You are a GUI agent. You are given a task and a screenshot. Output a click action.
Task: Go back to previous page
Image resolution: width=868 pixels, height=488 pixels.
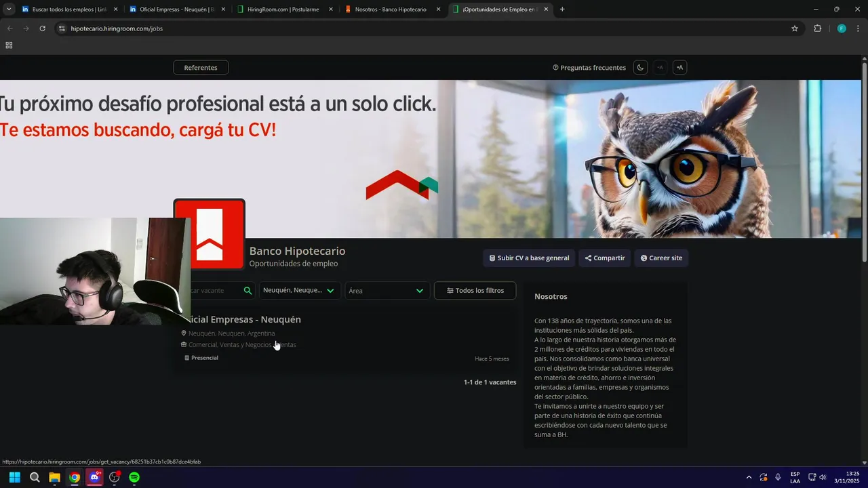[x=9, y=28]
